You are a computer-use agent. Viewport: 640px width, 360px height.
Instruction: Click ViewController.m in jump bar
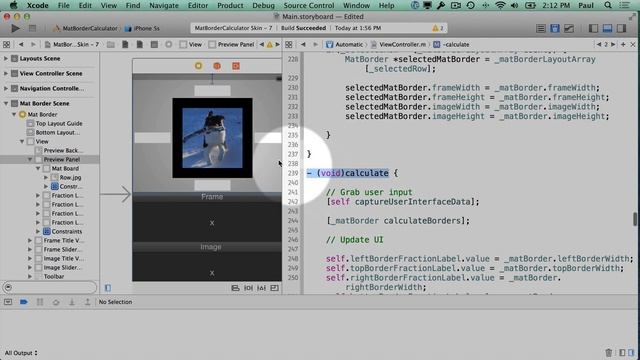tap(398, 44)
